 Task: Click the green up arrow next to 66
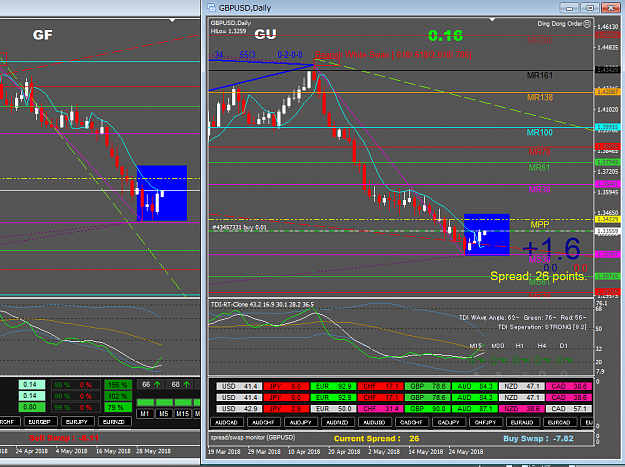point(157,385)
